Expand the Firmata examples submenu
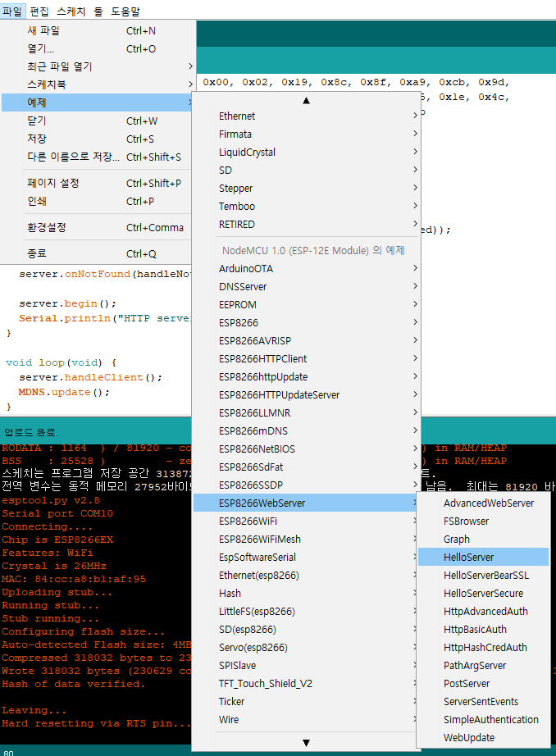The image size is (556, 756). click(x=307, y=134)
